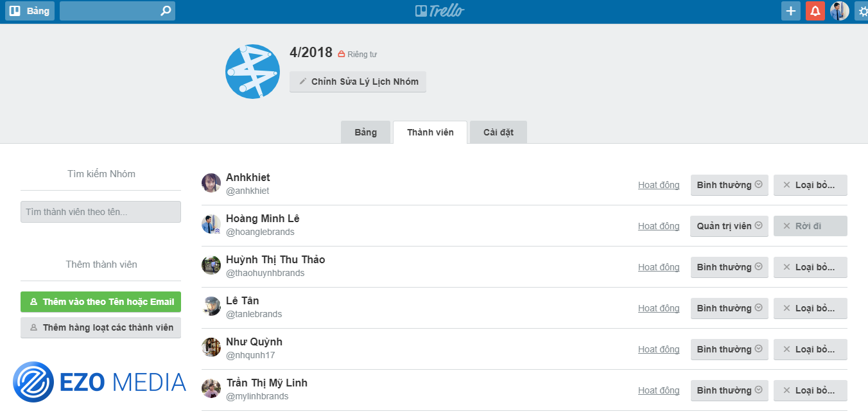This screenshot has height=416, width=868.
Task: Click Anhkhiet's avatar
Action: (x=211, y=183)
